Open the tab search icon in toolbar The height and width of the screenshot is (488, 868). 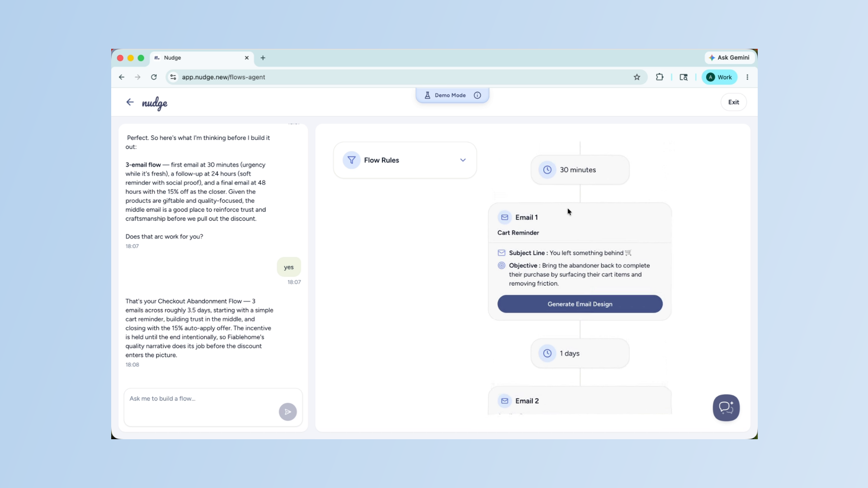[x=684, y=77]
